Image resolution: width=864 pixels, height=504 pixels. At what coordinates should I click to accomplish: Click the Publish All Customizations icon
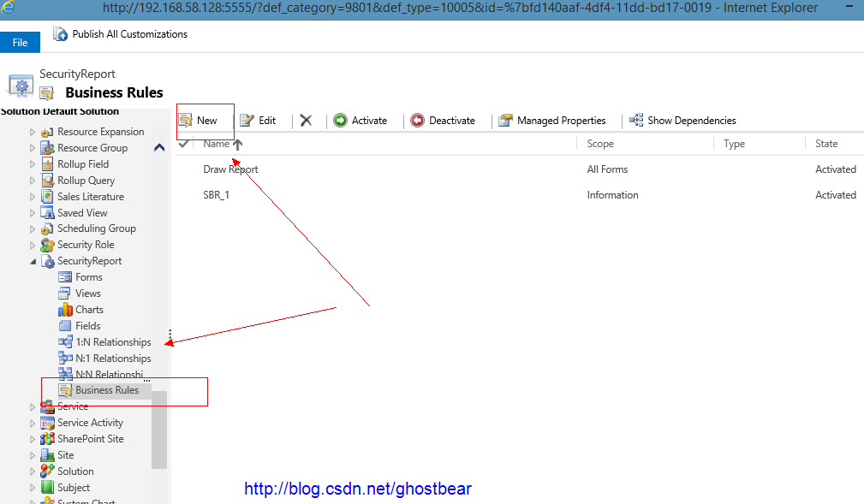point(60,34)
